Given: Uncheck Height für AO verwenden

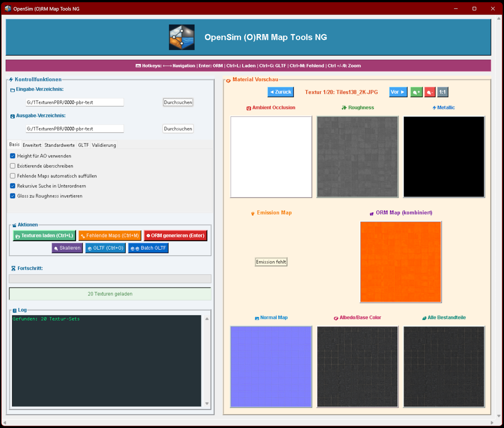Looking at the screenshot, I should 13,156.
